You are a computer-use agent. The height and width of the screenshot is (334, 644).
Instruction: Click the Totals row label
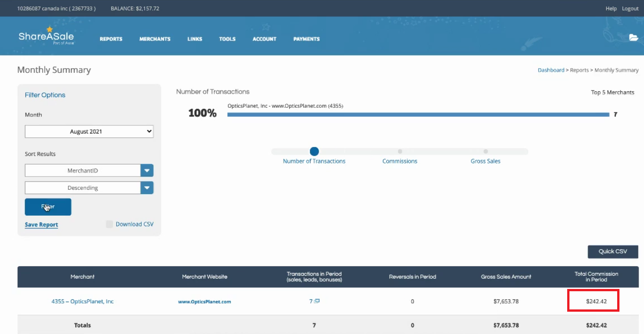pyautogui.click(x=82, y=325)
